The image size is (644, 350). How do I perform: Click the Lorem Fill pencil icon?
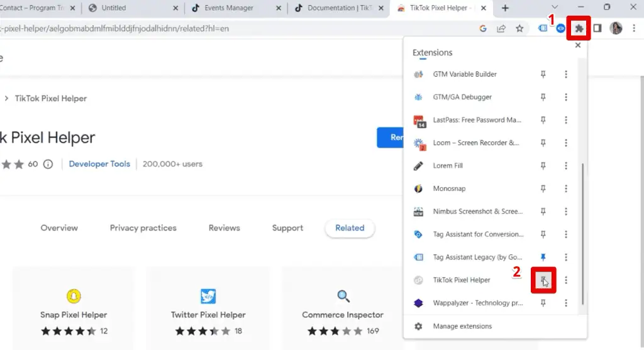click(418, 166)
